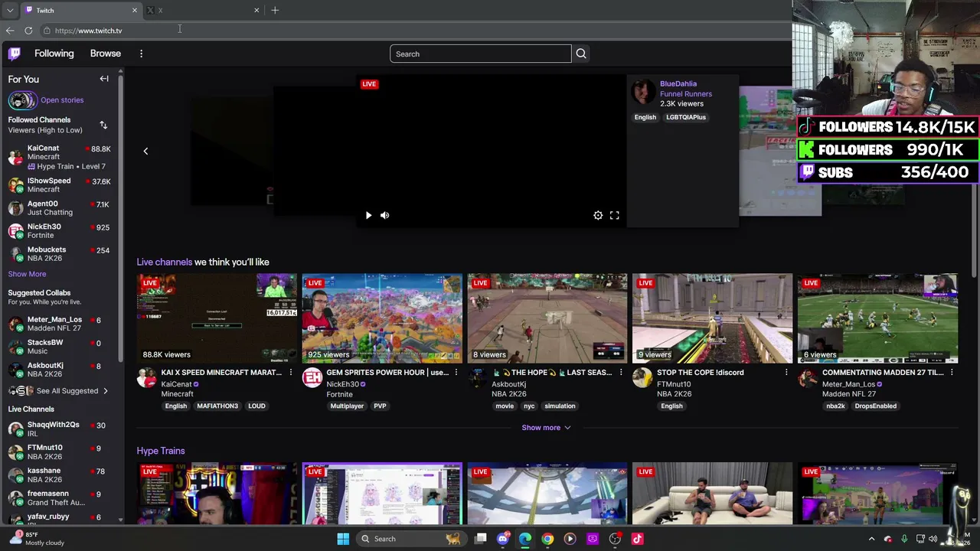Enter fullscreen on featured stream
Viewport: 980px width, 551px height.
[614, 216]
